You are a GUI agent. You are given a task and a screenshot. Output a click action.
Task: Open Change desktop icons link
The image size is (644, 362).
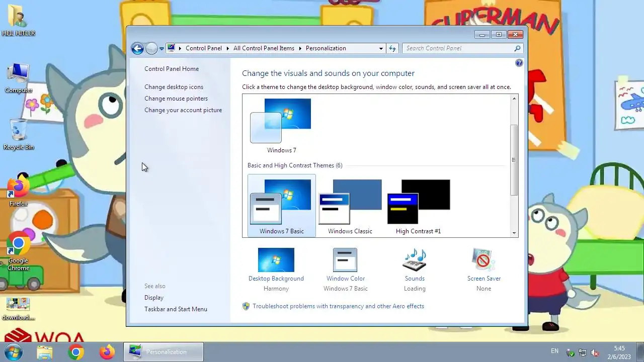click(x=174, y=87)
